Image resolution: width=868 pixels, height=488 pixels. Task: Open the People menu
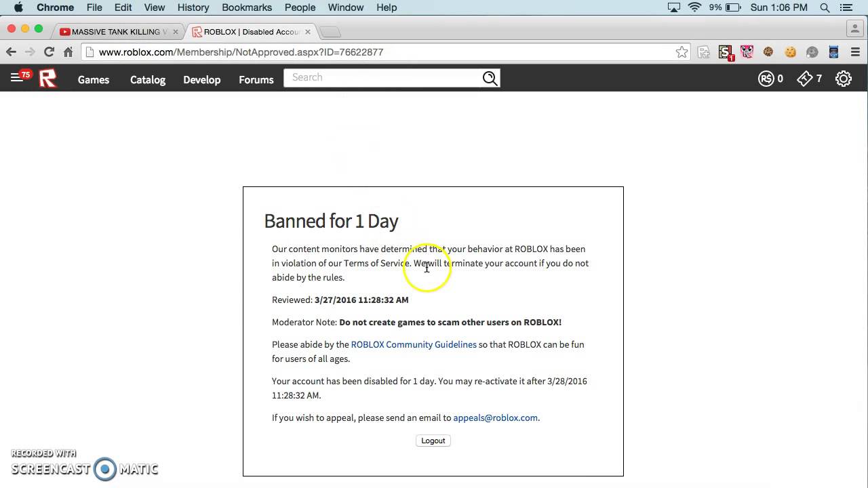[300, 7]
